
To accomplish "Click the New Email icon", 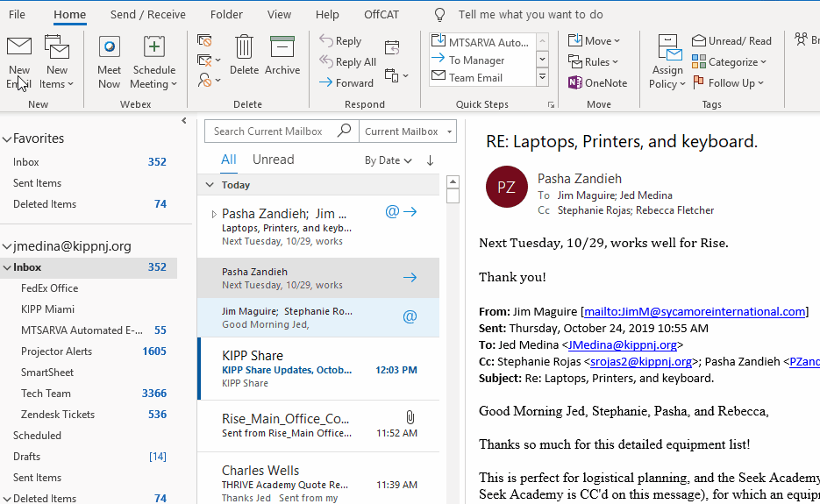I will coord(19,60).
